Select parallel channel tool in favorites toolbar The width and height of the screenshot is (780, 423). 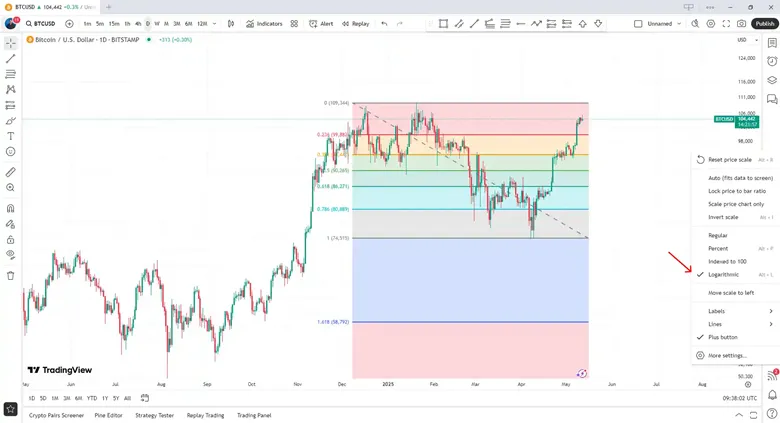[459, 23]
